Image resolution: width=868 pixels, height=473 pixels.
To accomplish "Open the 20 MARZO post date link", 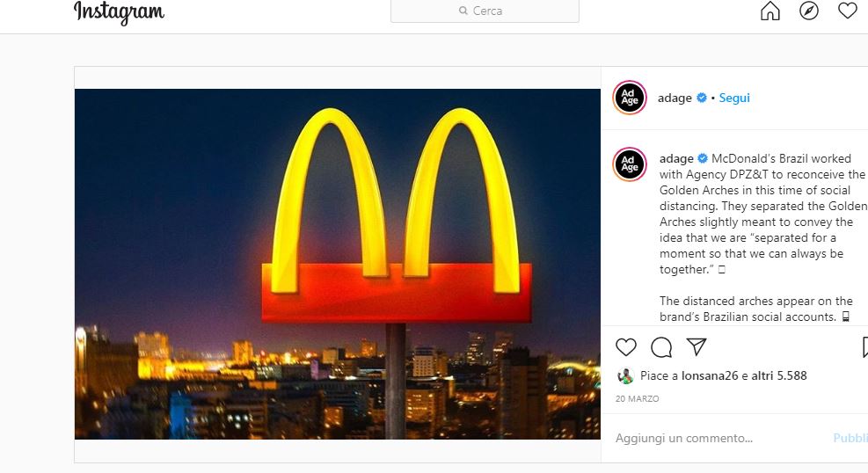I will [x=638, y=399].
